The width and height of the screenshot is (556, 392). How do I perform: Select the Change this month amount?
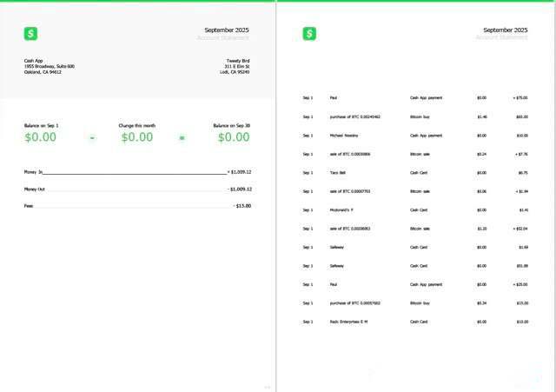(x=136, y=136)
